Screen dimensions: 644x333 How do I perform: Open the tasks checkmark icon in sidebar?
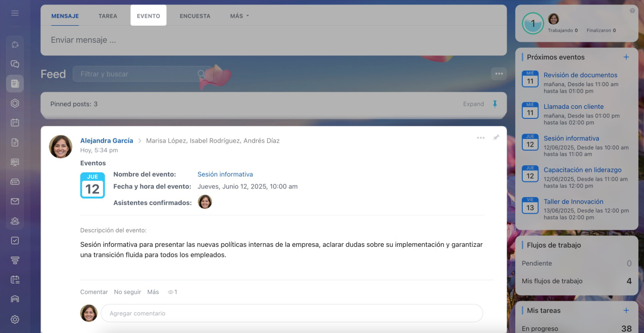pos(15,240)
